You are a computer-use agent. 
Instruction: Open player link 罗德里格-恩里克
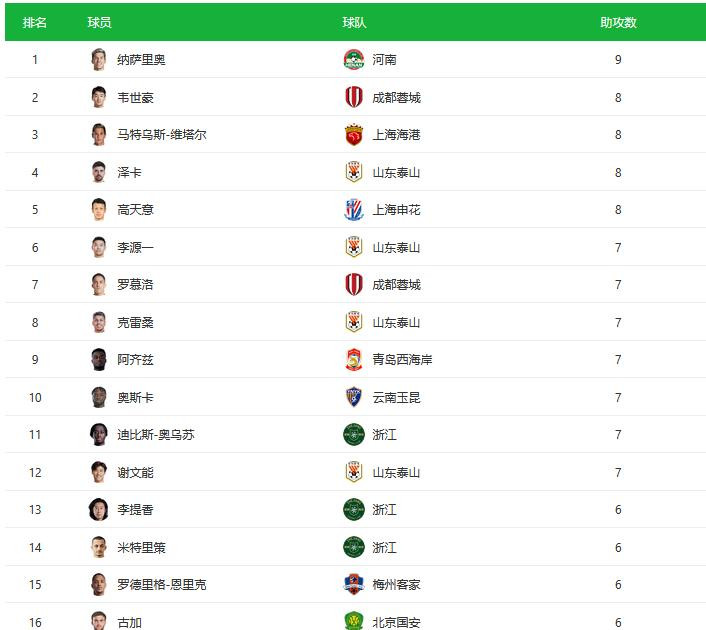click(161, 584)
